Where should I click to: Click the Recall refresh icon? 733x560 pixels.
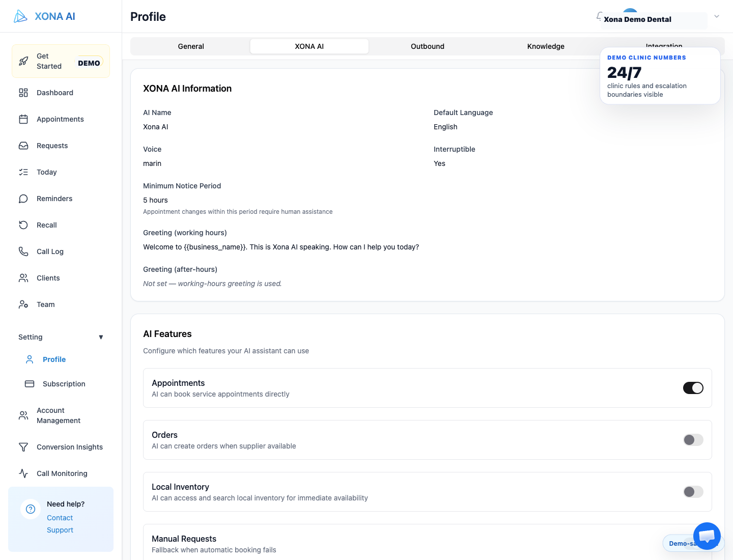tap(23, 225)
